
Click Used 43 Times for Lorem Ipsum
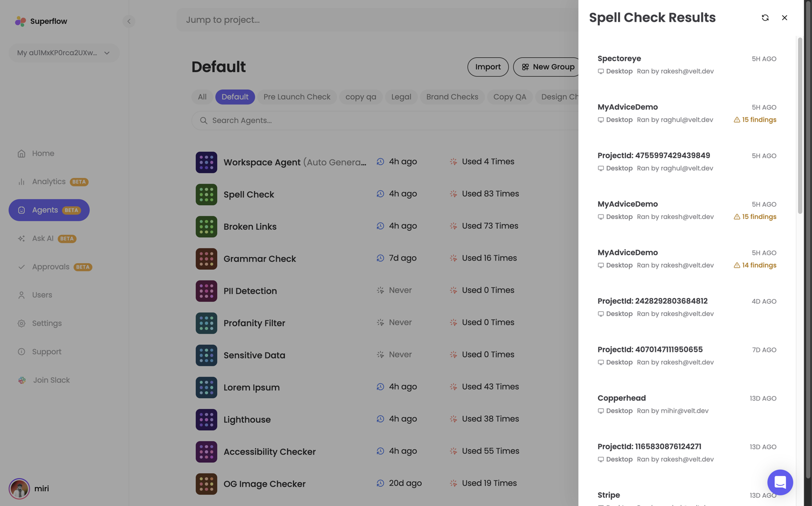tap(490, 387)
